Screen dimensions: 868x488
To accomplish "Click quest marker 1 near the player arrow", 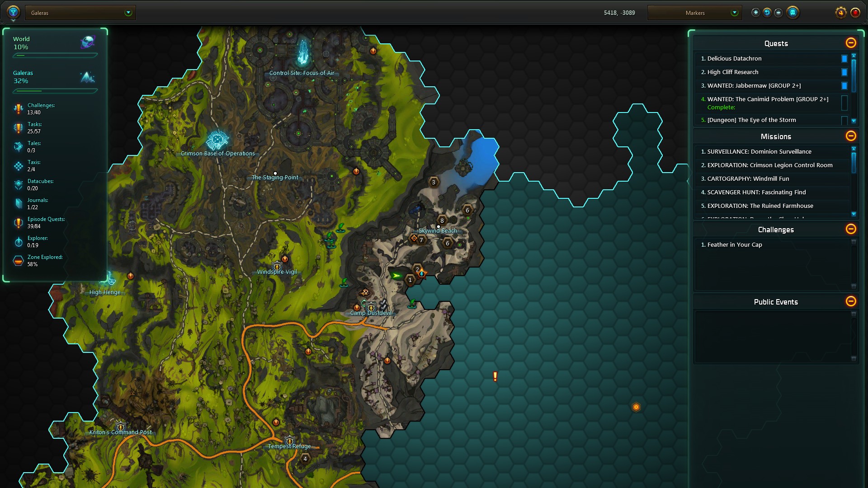I will coord(410,280).
